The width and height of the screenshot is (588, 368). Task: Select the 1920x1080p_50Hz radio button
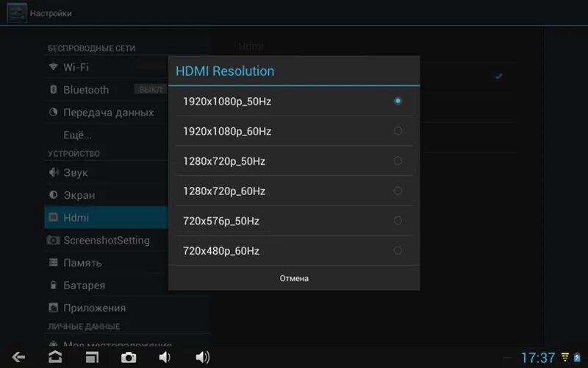(x=398, y=101)
